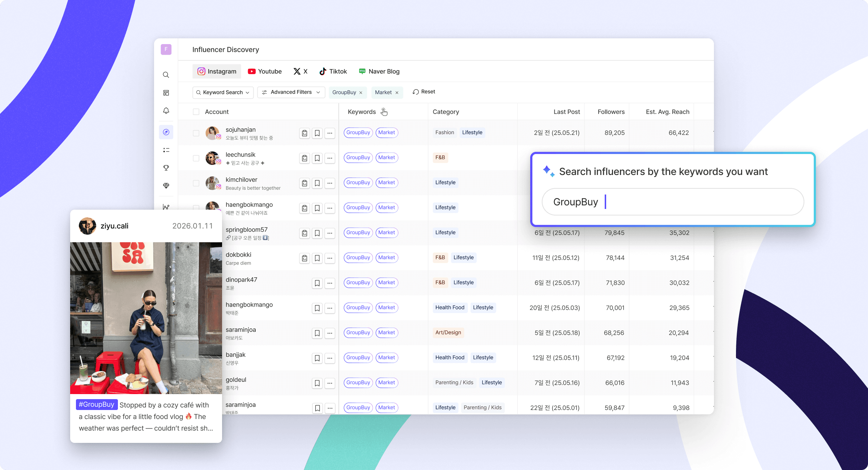Click the diamond icon in sidebar

(166, 185)
